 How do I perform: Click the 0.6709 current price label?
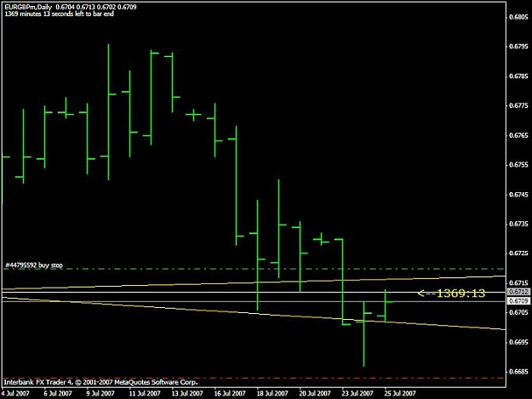coord(518,301)
